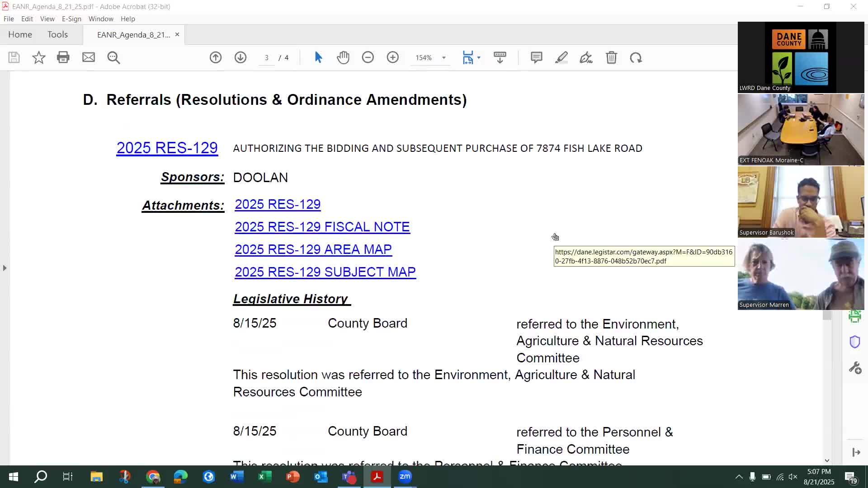Click the Print file icon

[63, 57]
